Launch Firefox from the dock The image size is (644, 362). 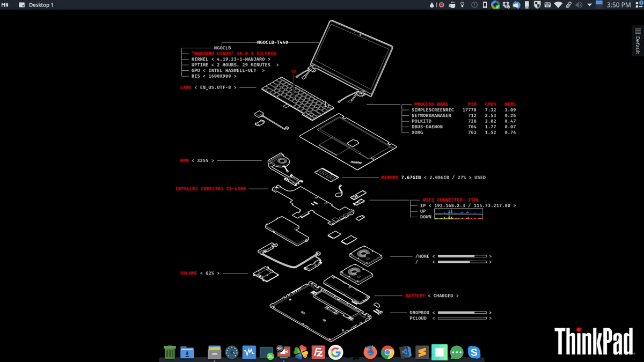[x=370, y=352]
